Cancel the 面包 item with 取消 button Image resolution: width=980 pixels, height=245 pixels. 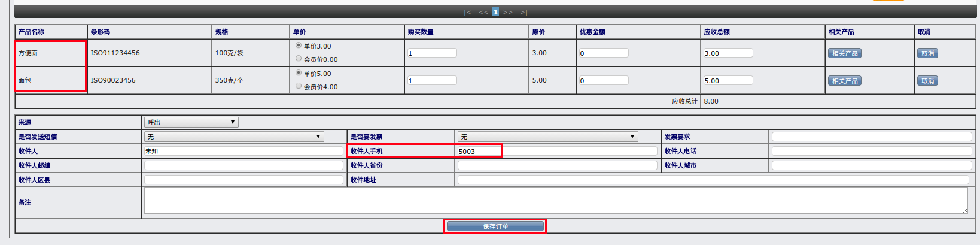point(927,81)
